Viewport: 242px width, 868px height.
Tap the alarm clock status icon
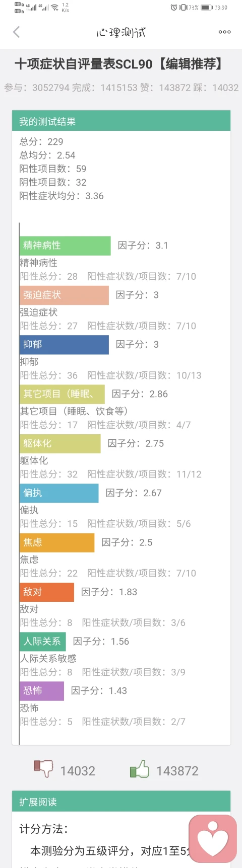tap(174, 8)
